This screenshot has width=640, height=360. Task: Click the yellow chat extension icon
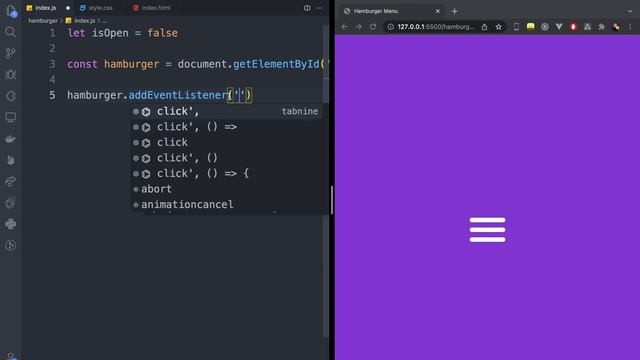(x=530, y=27)
